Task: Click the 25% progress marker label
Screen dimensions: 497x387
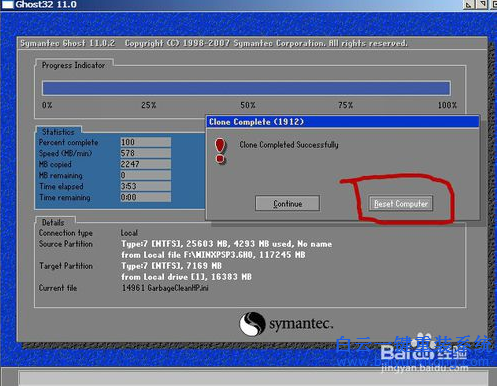Action: (x=148, y=105)
